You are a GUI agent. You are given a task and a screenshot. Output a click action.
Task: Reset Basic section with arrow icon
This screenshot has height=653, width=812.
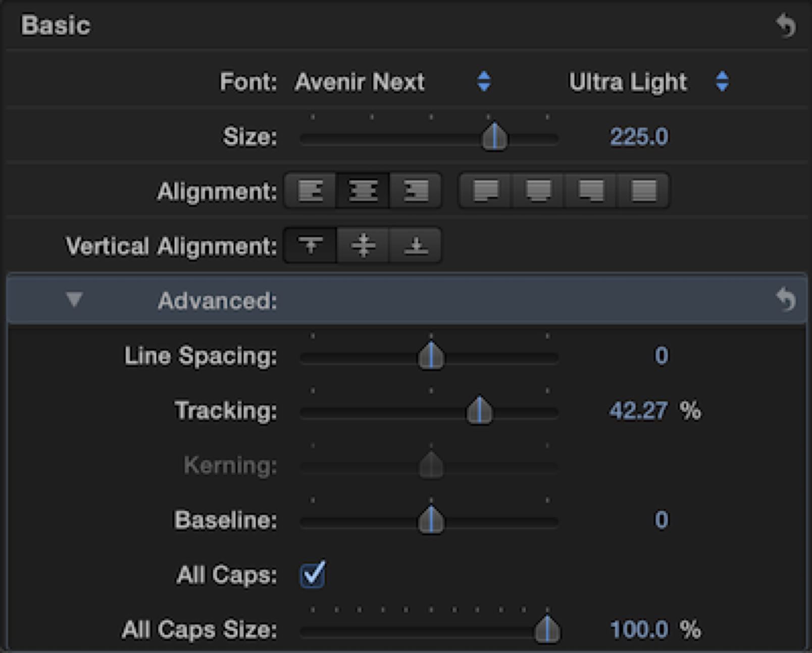[786, 26]
